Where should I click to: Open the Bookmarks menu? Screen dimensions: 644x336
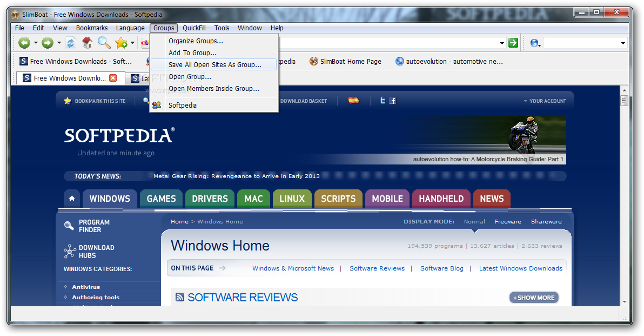(x=92, y=28)
